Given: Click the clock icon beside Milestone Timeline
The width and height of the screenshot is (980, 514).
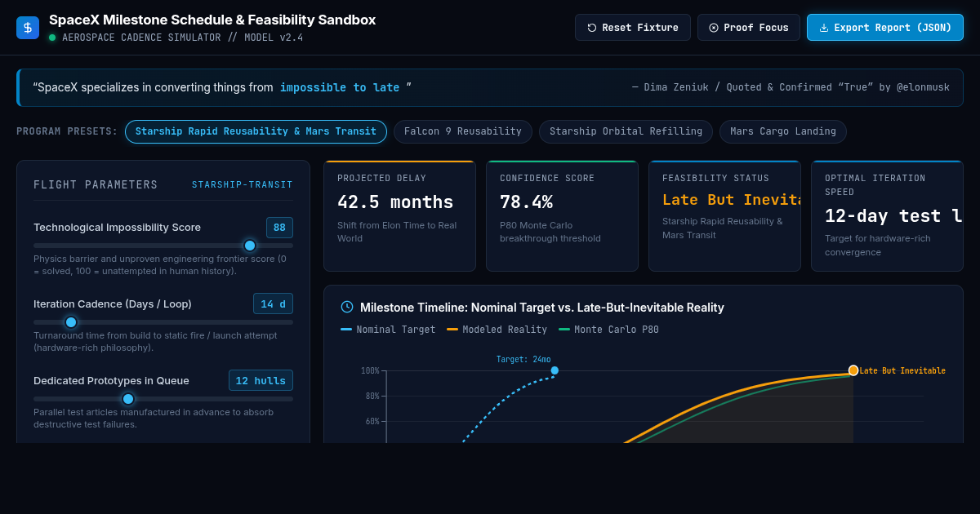Looking at the screenshot, I should (x=347, y=307).
